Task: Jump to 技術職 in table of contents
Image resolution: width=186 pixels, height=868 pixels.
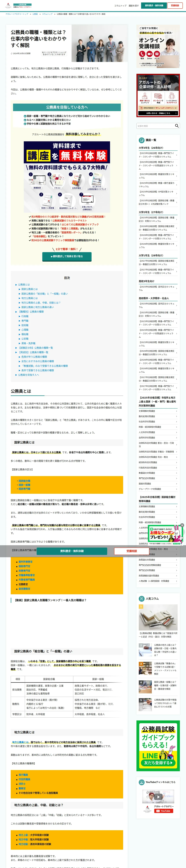Action: [x=25, y=325]
